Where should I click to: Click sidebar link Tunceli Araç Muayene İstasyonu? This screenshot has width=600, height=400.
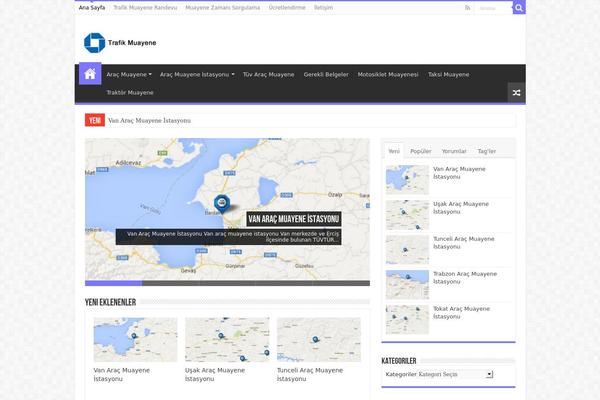click(x=464, y=243)
